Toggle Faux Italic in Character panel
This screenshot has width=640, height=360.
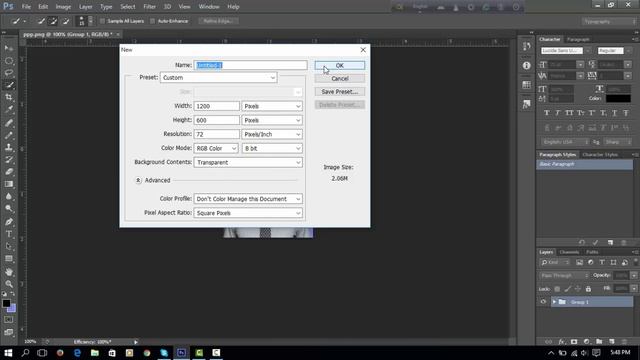558,113
